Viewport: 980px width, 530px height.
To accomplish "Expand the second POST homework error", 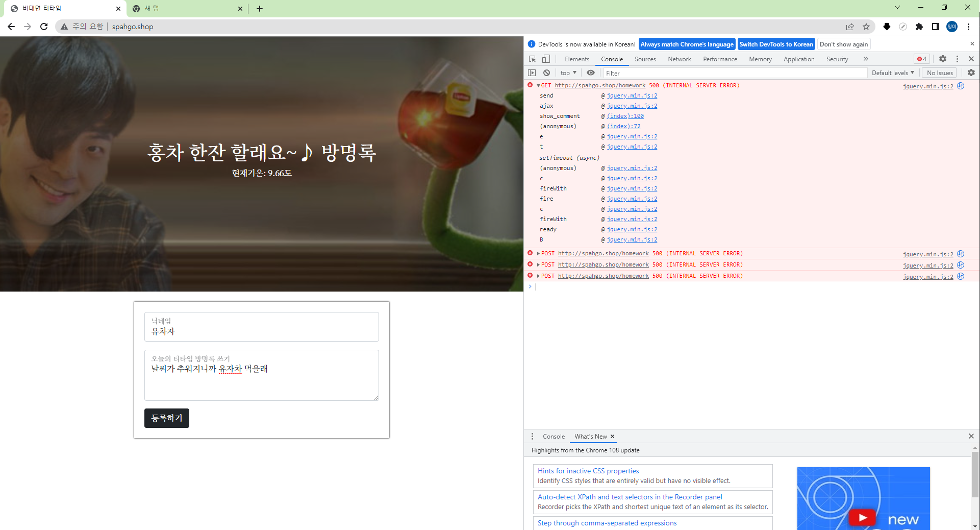I will pos(538,264).
